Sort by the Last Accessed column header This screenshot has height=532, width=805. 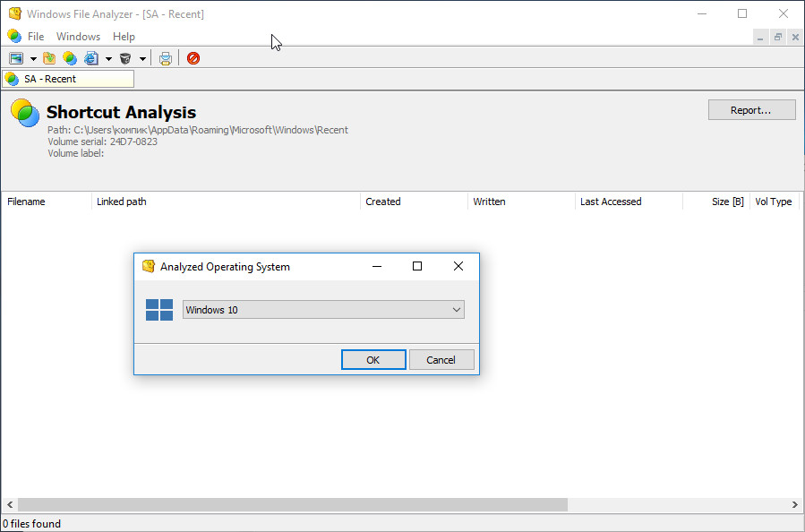(x=629, y=202)
